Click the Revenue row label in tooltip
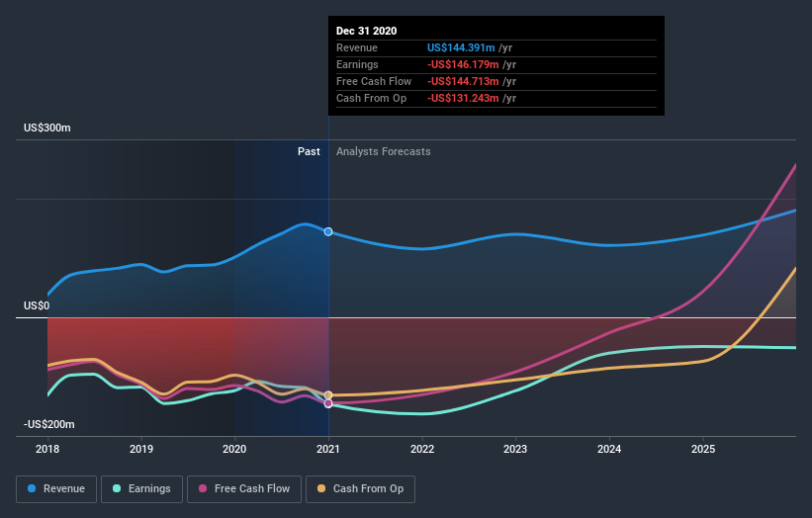The image size is (812, 518). click(x=357, y=47)
